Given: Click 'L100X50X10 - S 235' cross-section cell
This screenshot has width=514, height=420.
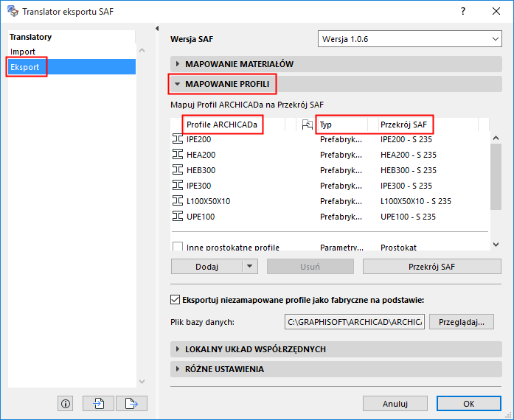Looking at the screenshot, I should pos(416,201).
